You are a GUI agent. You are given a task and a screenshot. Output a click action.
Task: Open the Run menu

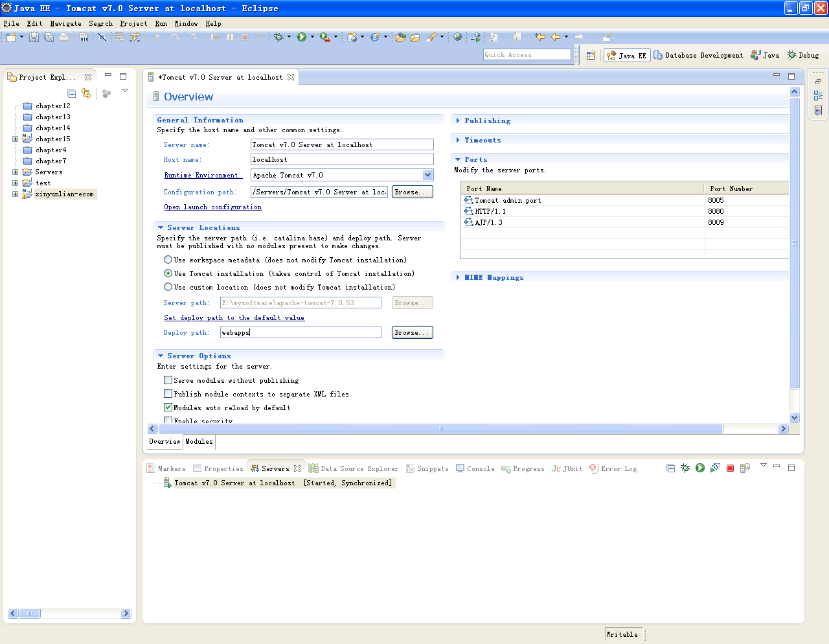(161, 23)
